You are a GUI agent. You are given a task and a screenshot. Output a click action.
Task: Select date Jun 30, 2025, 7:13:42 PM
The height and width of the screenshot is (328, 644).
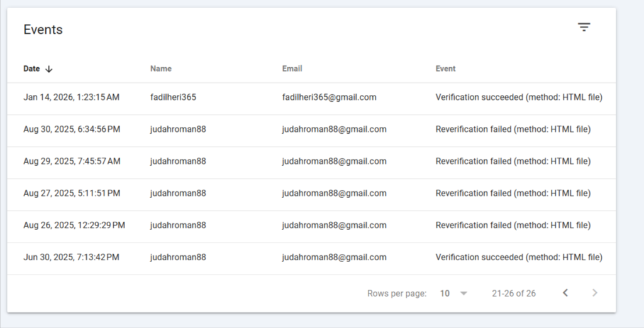click(72, 258)
